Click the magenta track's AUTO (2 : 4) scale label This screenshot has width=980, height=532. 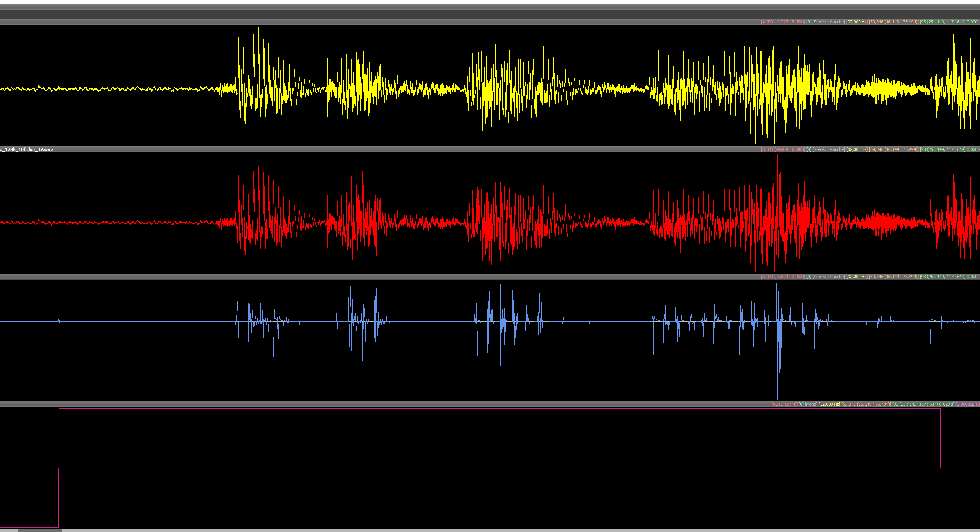(784, 404)
